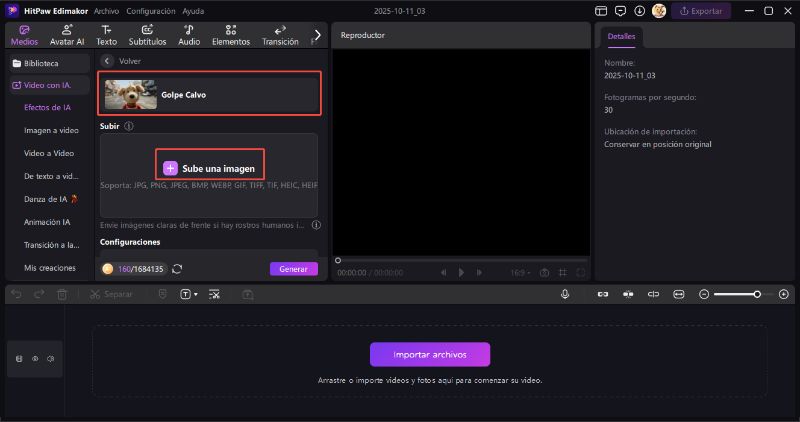The height and width of the screenshot is (422, 800).
Task: Open the Elementos tool panel
Action: tap(231, 36)
